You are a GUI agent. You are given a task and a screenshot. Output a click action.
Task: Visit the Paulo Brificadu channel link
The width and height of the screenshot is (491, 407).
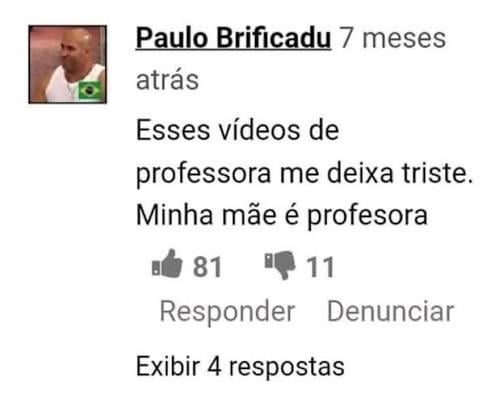tap(233, 38)
